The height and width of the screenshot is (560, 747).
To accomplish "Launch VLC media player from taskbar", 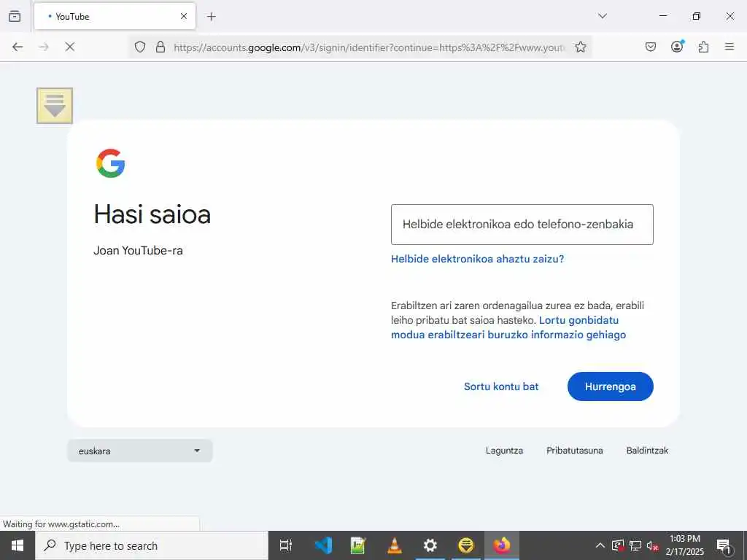I will pos(395,545).
